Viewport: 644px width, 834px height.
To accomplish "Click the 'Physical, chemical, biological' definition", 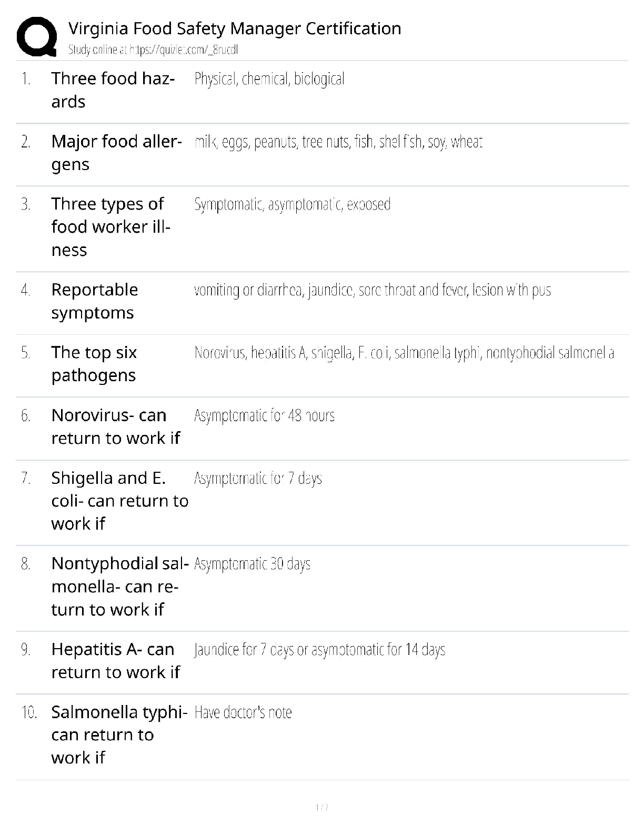I will pyautogui.click(x=269, y=79).
